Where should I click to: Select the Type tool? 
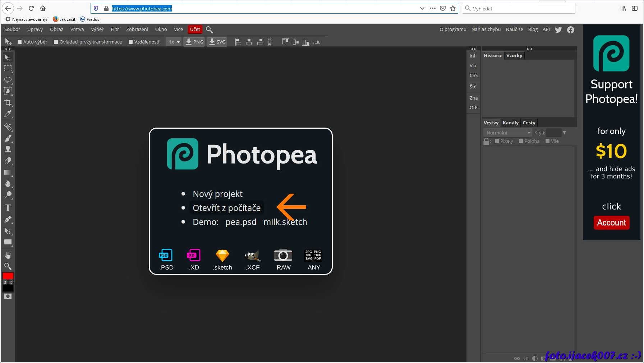pyautogui.click(x=8, y=208)
